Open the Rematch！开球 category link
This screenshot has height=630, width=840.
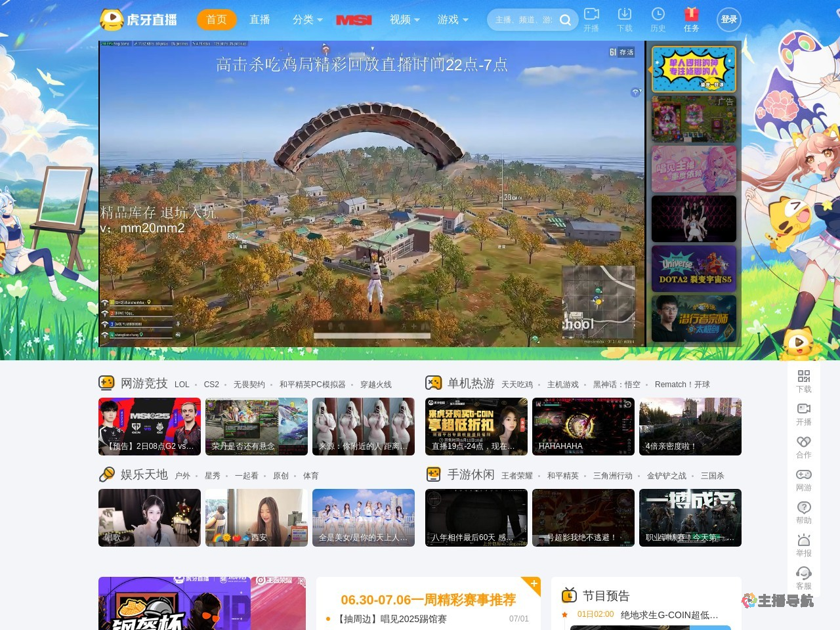click(x=682, y=385)
